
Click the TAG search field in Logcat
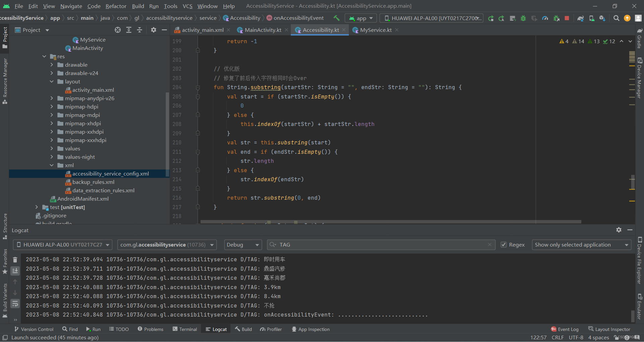tap(381, 245)
